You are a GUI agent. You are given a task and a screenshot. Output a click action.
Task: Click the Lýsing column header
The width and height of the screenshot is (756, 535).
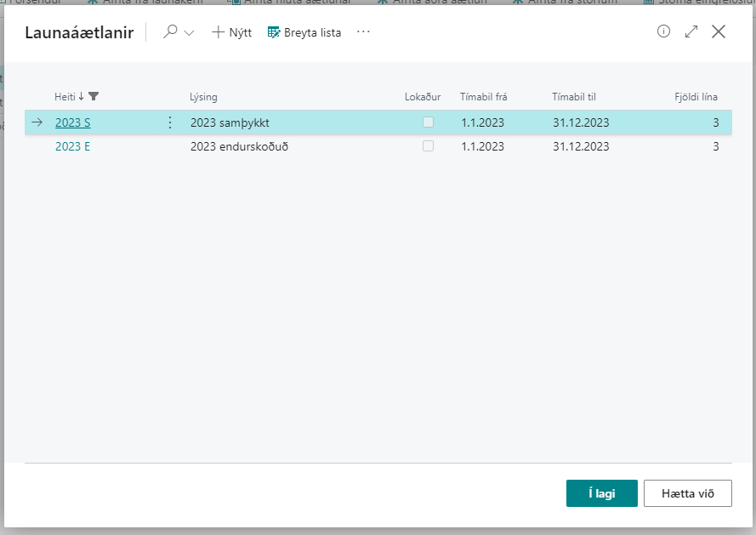(x=203, y=97)
